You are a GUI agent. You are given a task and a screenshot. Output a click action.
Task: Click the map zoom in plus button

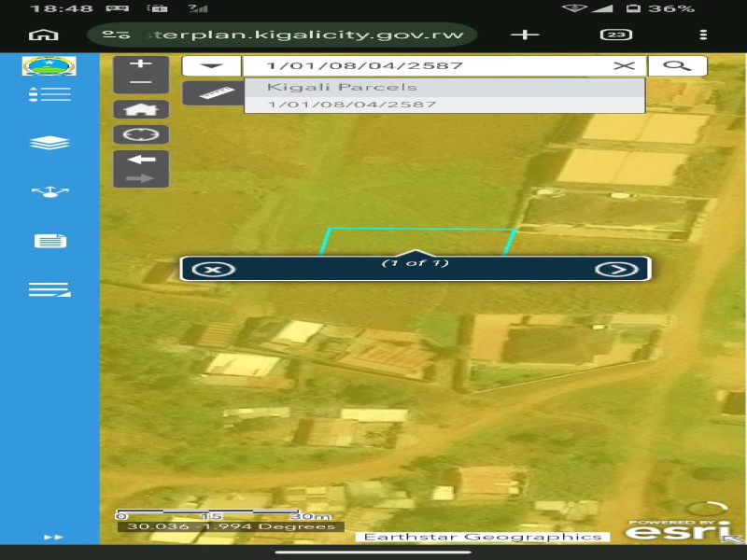point(141,64)
